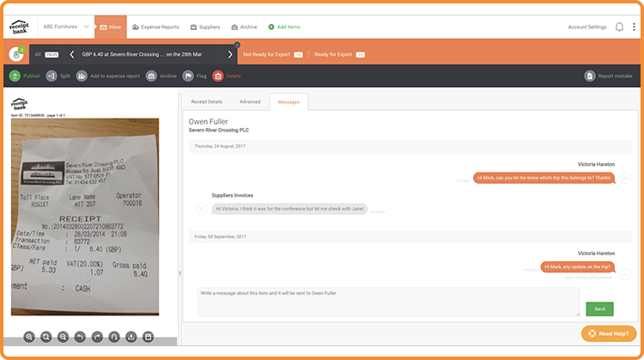The height and width of the screenshot is (360, 644).
Task: Switch to the Advanced tab
Action: pos(250,101)
